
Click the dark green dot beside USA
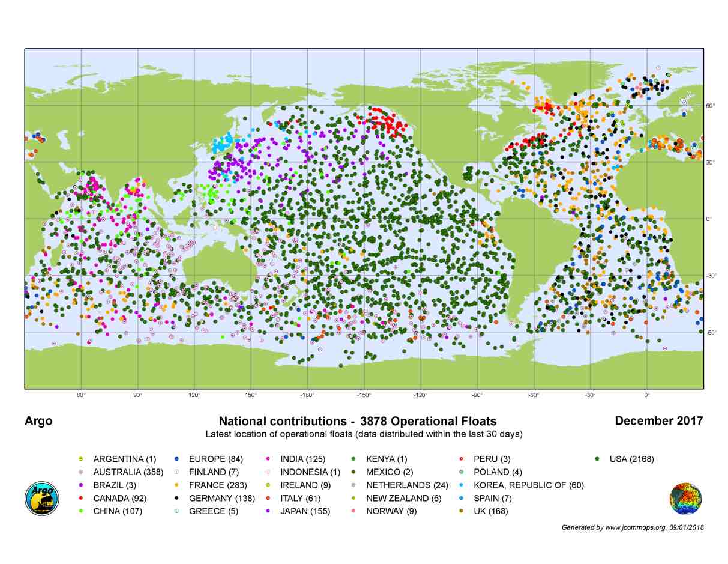pyautogui.click(x=598, y=459)
